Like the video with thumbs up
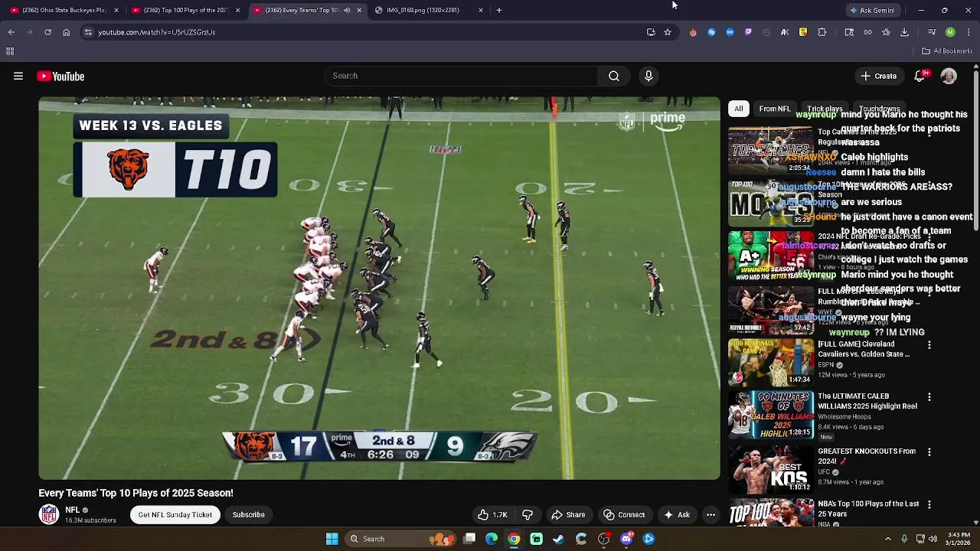Screen dimensions: 980x551 coord(492,515)
